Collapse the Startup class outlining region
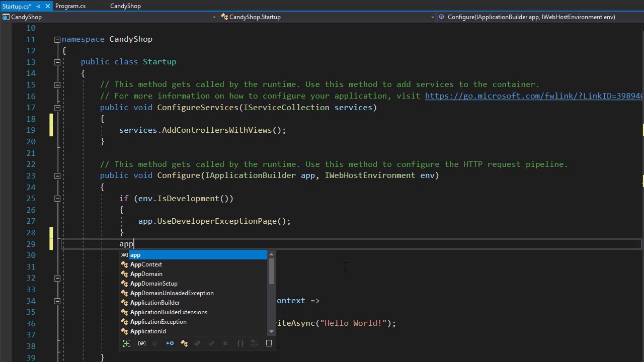644x362 pixels. (57, 62)
